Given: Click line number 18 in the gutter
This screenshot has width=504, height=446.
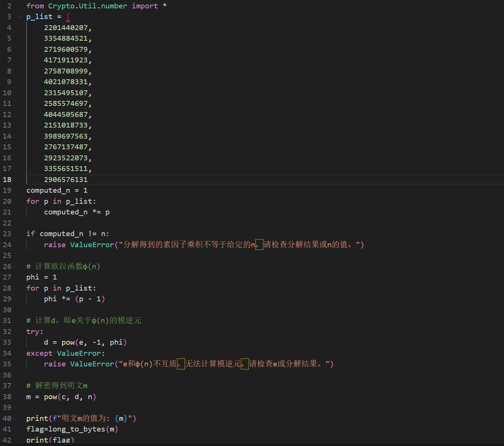Looking at the screenshot, I should [x=7, y=180].
